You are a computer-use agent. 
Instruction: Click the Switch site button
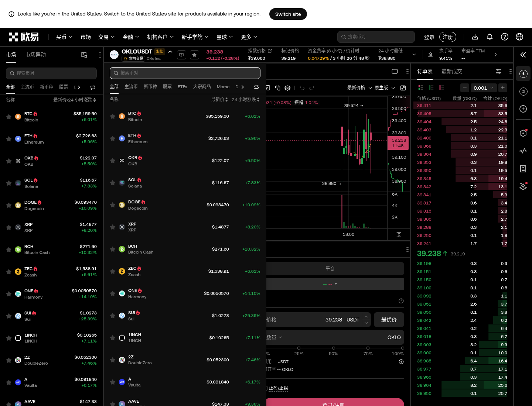pos(288,14)
